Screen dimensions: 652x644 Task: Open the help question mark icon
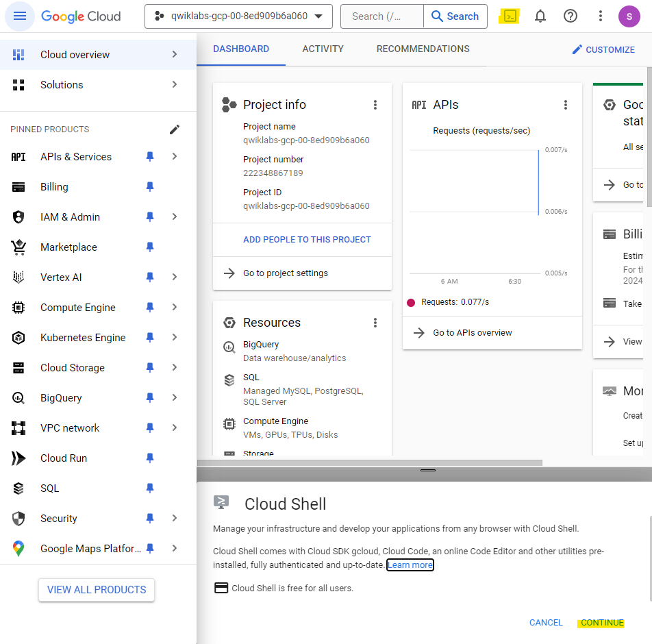(x=570, y=16)
